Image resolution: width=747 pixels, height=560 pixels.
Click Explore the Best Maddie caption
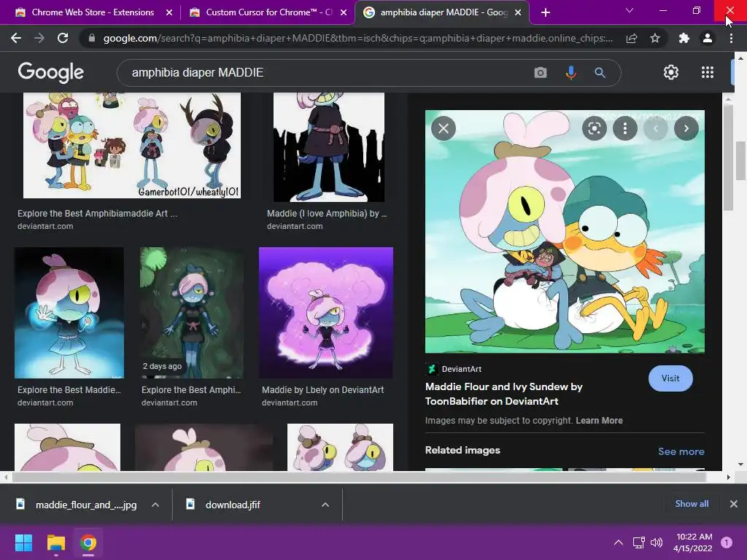[69, 390]
